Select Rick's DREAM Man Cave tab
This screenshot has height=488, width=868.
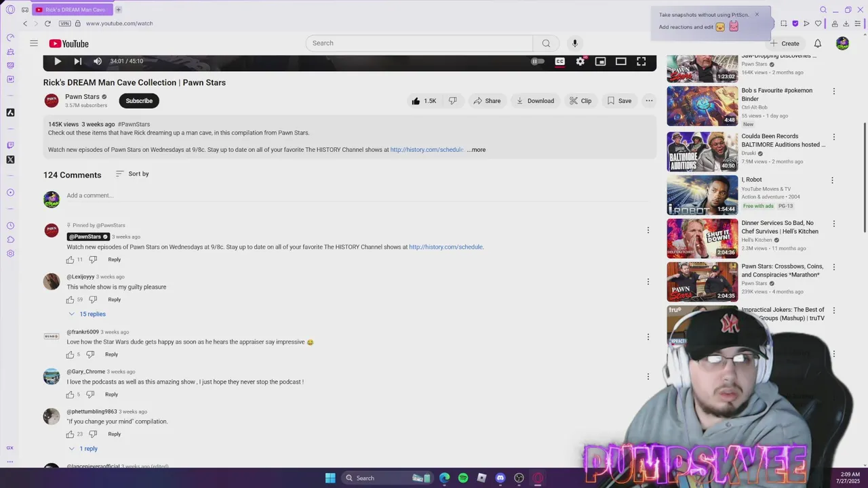click(x=71, y=9)
